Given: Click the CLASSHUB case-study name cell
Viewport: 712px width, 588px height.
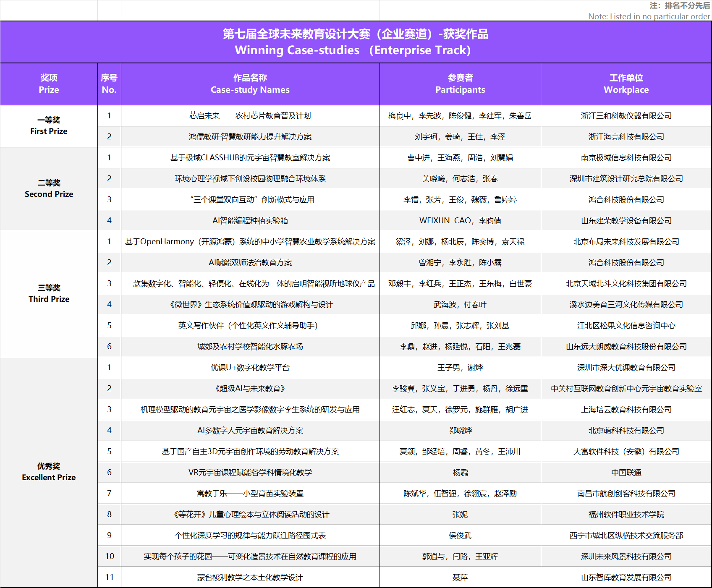Looking at the screenshot, I should [250, 158].
